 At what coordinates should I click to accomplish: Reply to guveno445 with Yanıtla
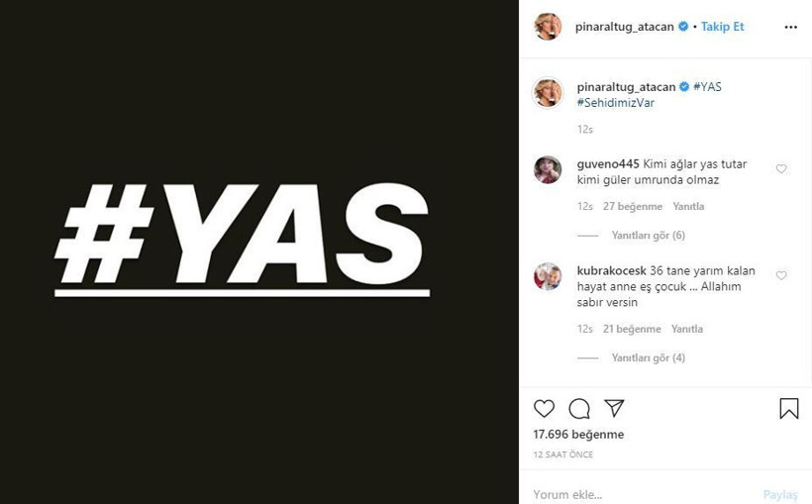coord(688,206)
